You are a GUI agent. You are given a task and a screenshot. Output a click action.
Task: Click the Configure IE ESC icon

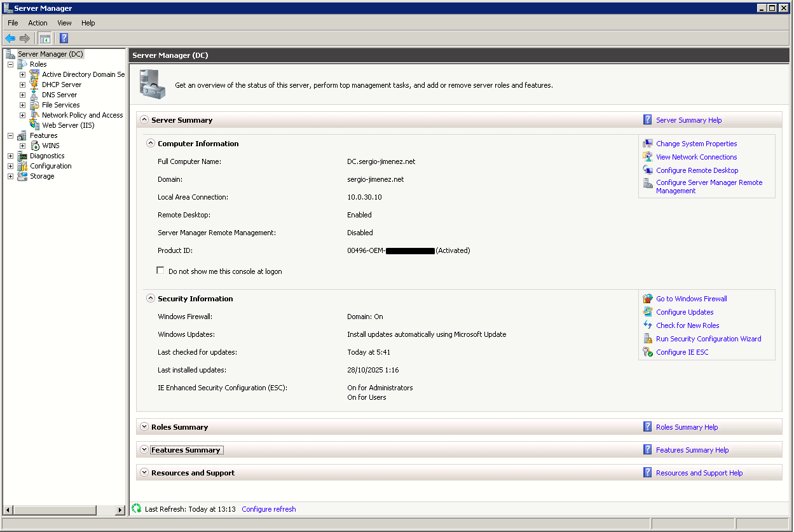648,352
